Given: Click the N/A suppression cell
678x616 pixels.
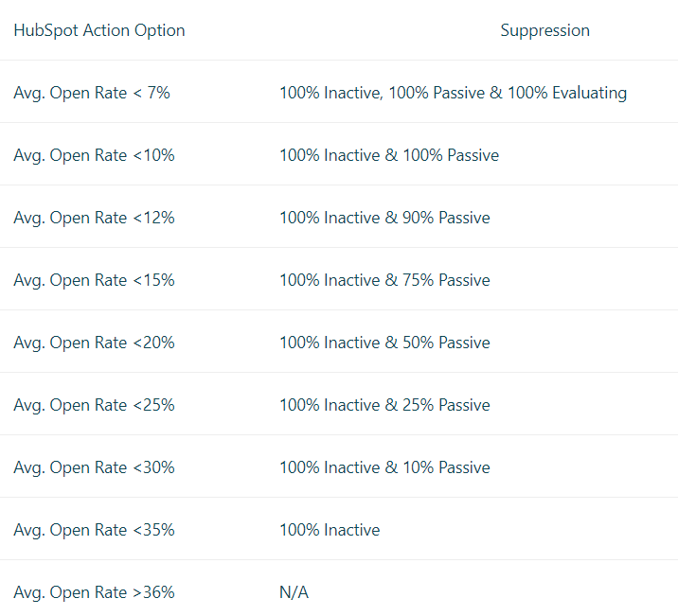Looking at the screenshot, I should click(x=294, y=592).
